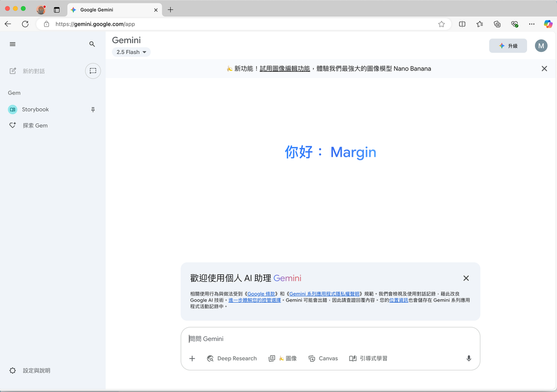This screenshot has height=392, width=557.
Task: Close the welcome Gemini card
Action: [466, 278]
